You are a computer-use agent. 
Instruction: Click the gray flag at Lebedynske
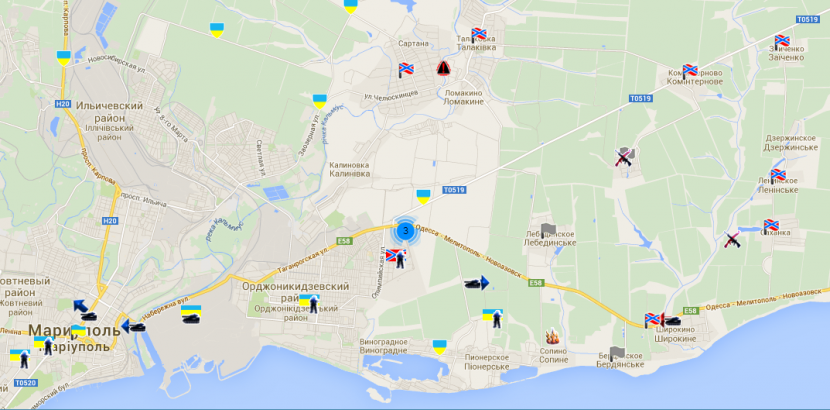(x=547, y=229)
